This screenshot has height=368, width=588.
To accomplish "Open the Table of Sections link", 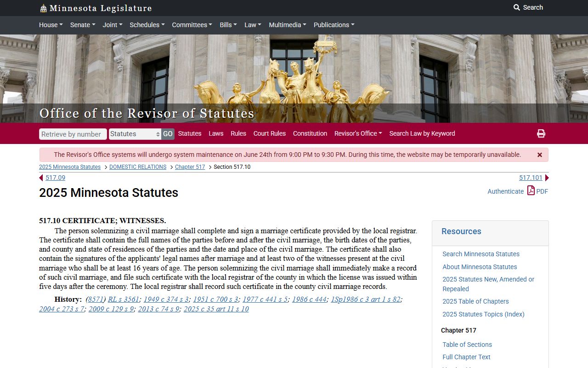I will coord(467,345).
